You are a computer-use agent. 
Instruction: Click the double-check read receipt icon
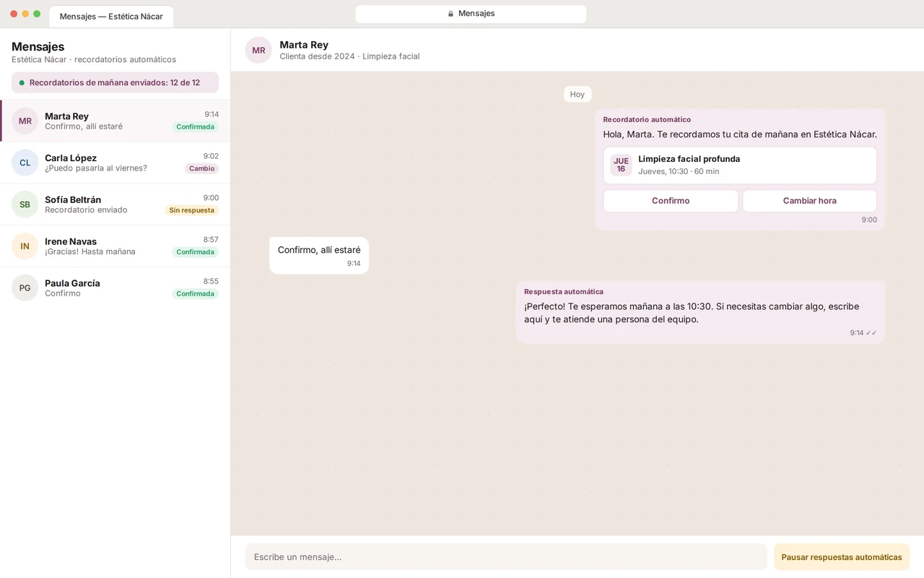[x=872, y=333]
